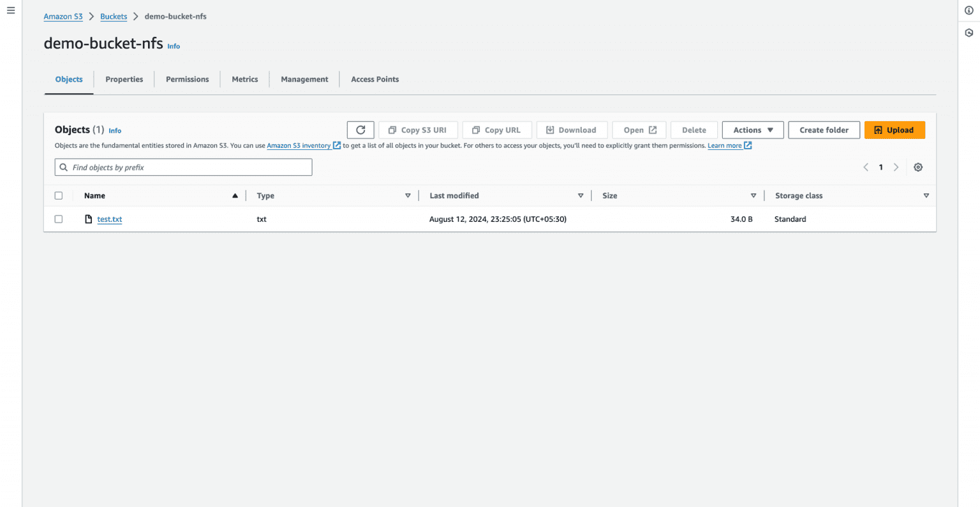Click the Upload button
The image size is (980, 507).
[895, 129]
